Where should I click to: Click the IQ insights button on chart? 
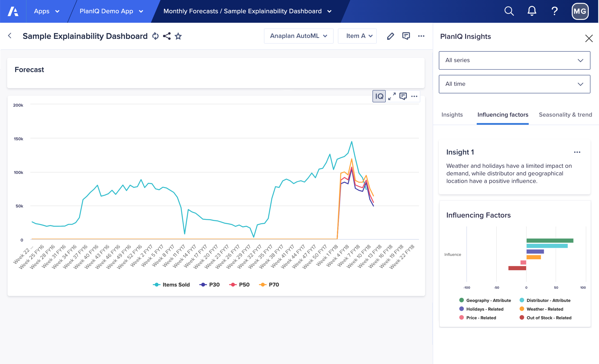click(x=379, y=96)
